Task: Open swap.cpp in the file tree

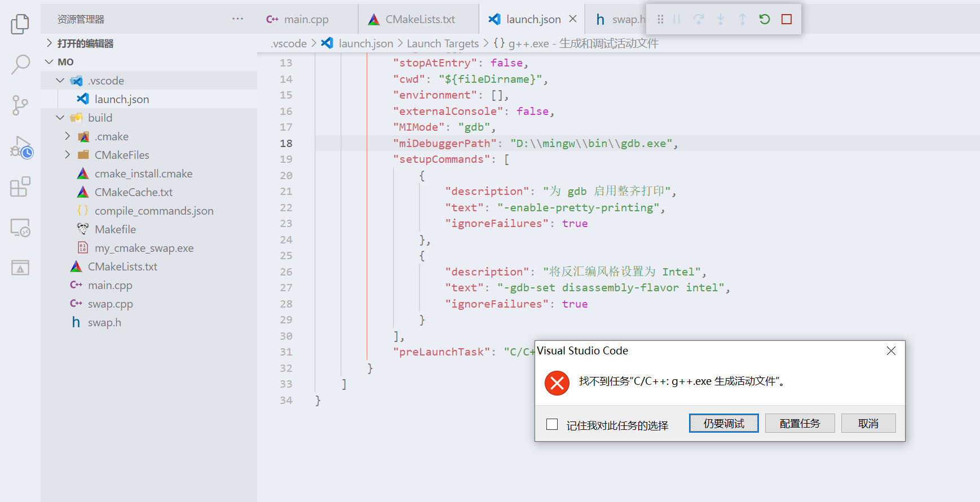Action: [149, 304]
